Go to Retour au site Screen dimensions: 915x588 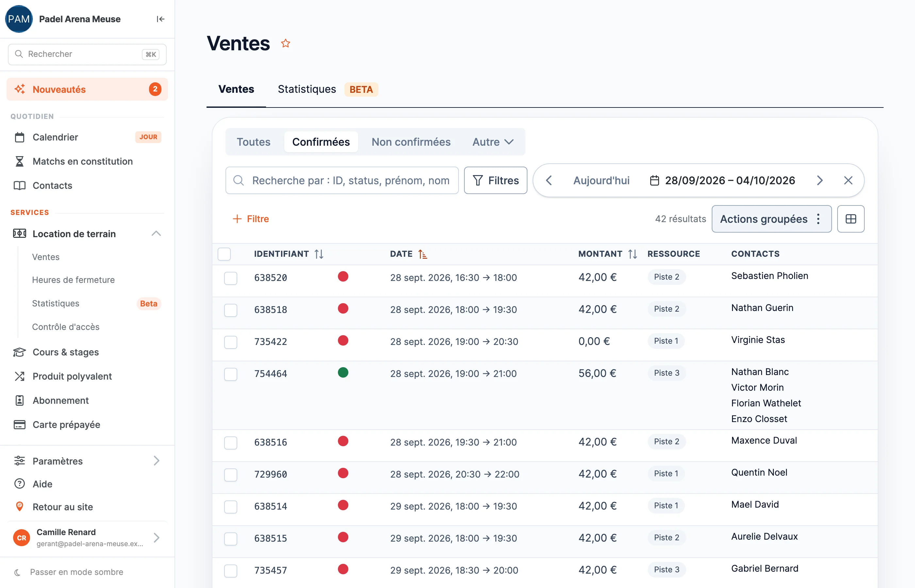pos(87,507)
